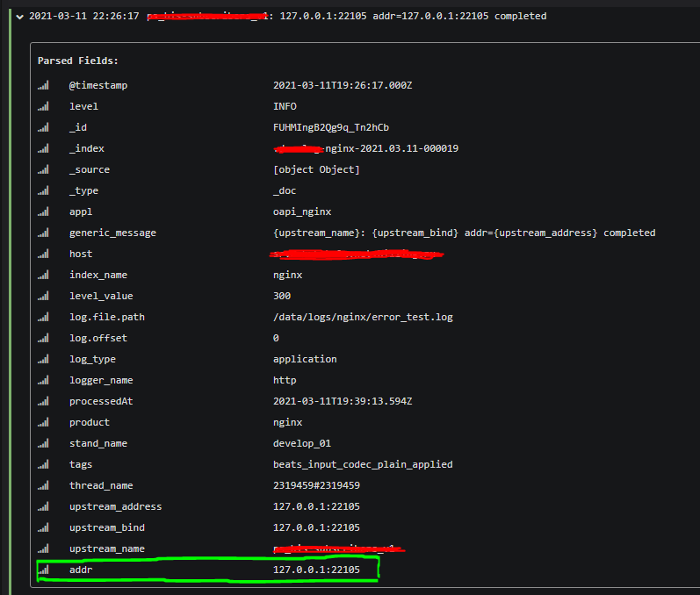This screenshot has height=595, width=700.
Task: Click the log line timestamp 2021-03-11 22:26:17
Action: [84, 16]
